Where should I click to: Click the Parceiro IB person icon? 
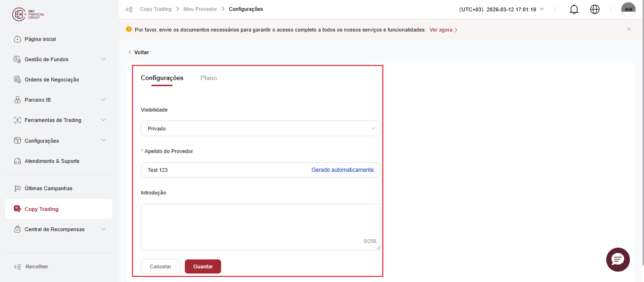17,100
